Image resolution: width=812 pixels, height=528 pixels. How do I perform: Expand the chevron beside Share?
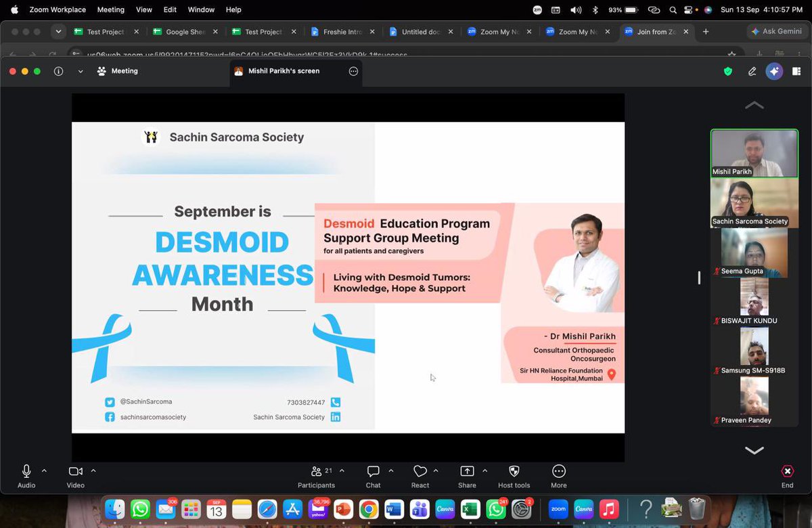(x=484, y=470)
